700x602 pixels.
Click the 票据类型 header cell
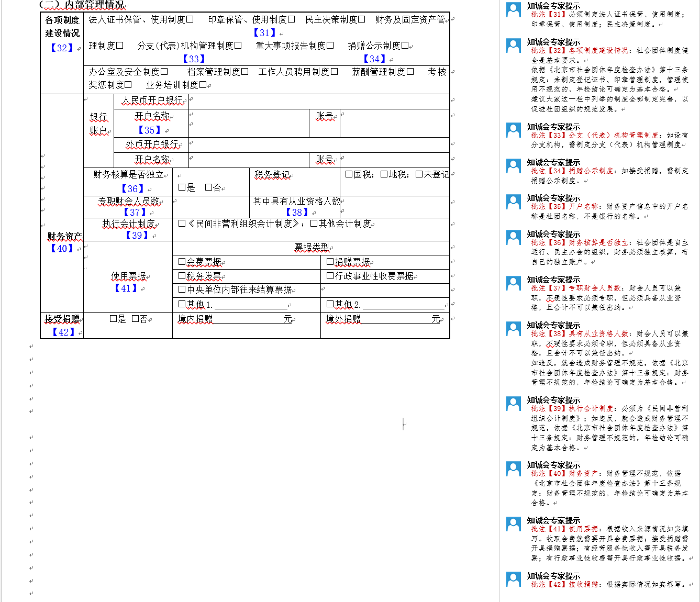pos(312,247)
